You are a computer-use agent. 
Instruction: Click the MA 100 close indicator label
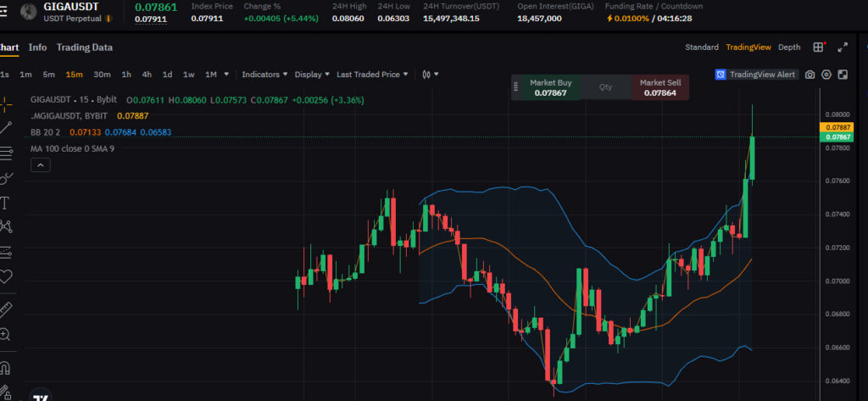(x=73, y=148)
